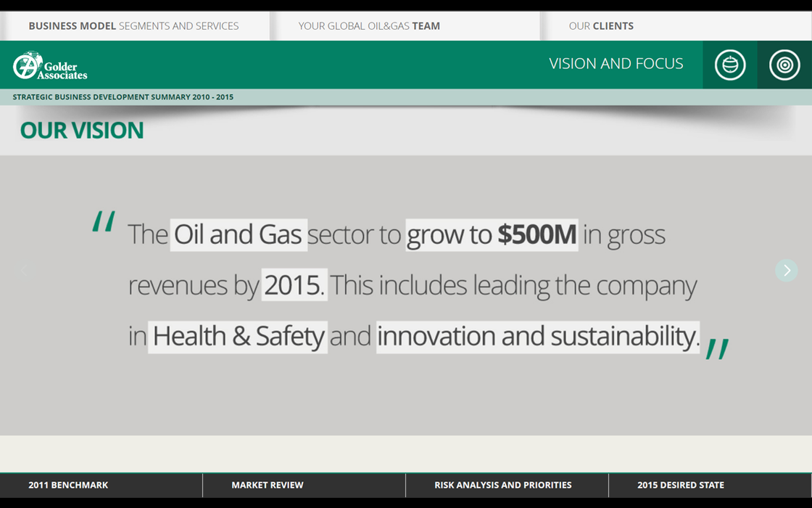Advance to next slide with right arrow
The width and height of the screenshot is (812, 508).
[x=786, y=270]
